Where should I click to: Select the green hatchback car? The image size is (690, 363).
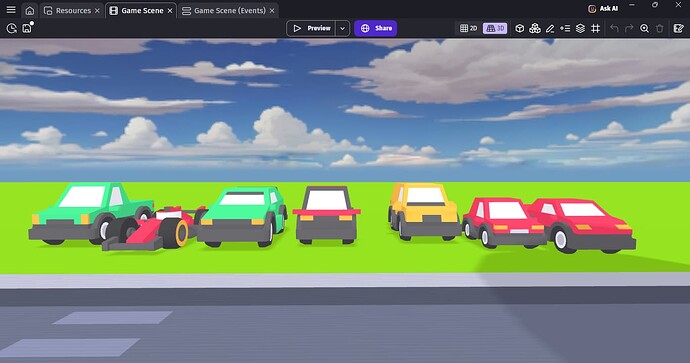(241, 216)
